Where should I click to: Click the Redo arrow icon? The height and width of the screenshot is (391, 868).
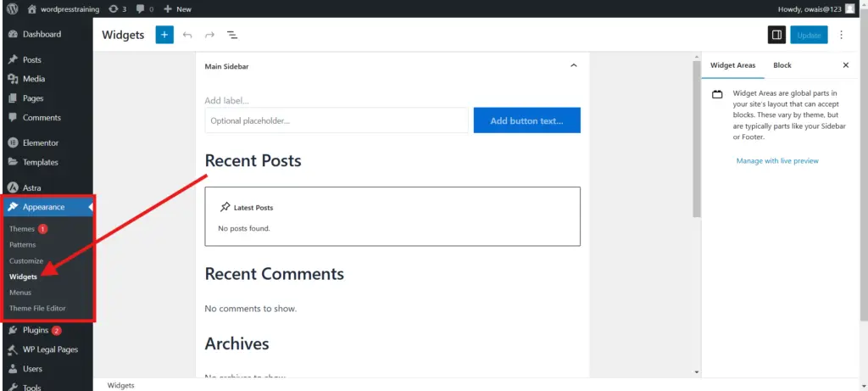[210, 35]
